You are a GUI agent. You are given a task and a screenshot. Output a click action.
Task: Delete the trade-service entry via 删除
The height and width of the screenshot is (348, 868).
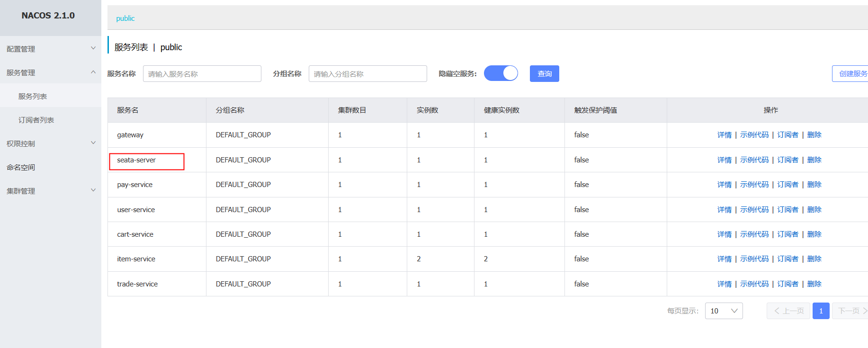pos(814,284)
